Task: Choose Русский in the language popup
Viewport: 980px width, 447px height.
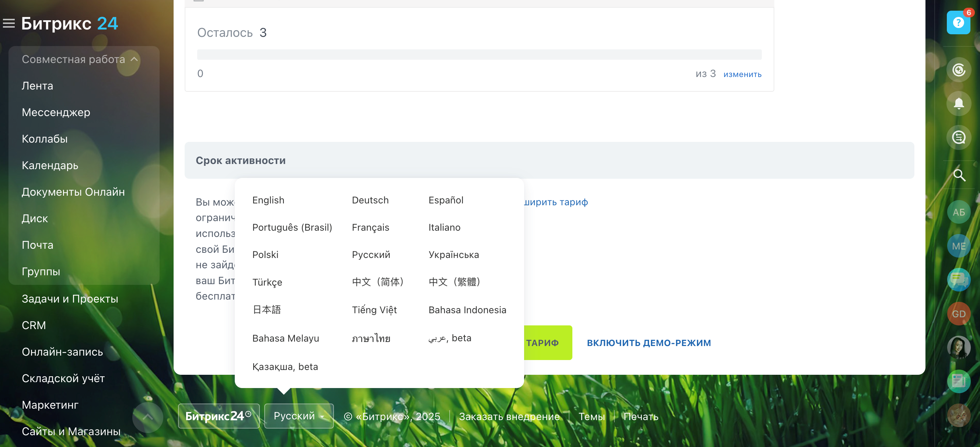Action: pyautogui.click(x=371, y=255)
